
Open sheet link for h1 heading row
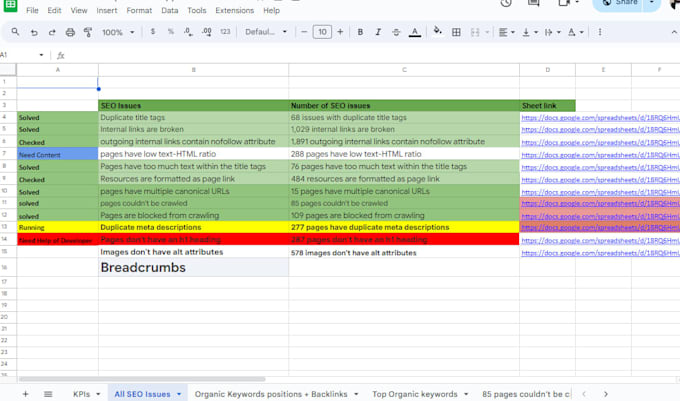click(600, 240)
